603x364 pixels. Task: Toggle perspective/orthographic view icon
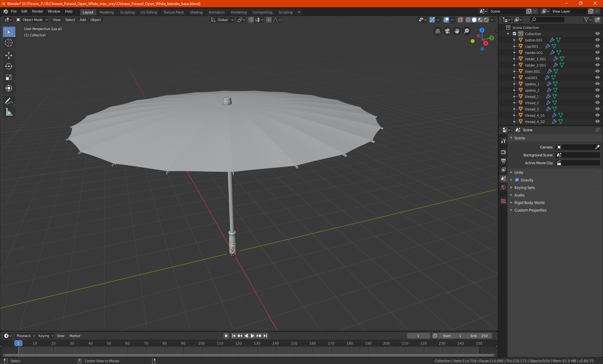click(x=437, y=31)
